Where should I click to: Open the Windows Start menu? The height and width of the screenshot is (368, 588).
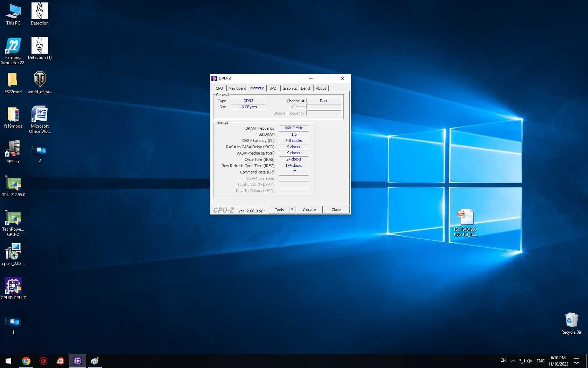pyautogui.click(x=8, y=361)
